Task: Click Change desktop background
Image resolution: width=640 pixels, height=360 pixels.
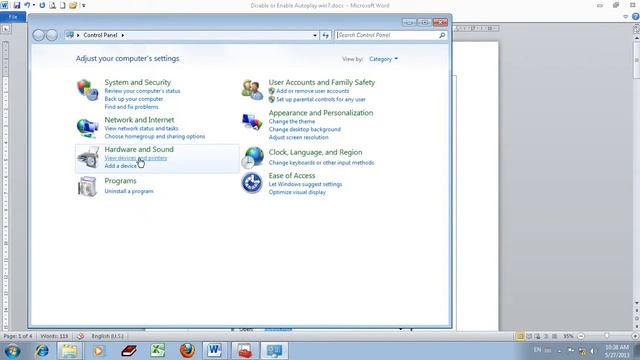Action: pos(304,129)
